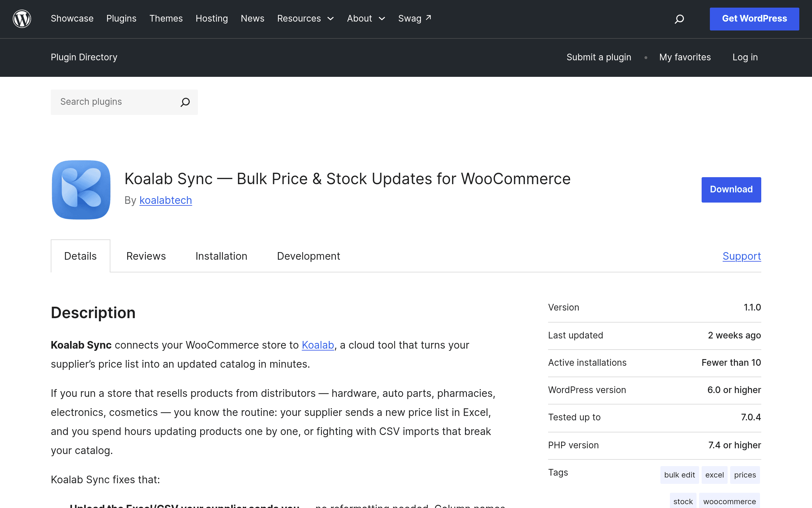Click PHP version value 7.4 or higher
This screenshot has height=508, width=812.
tap(735, 445)
